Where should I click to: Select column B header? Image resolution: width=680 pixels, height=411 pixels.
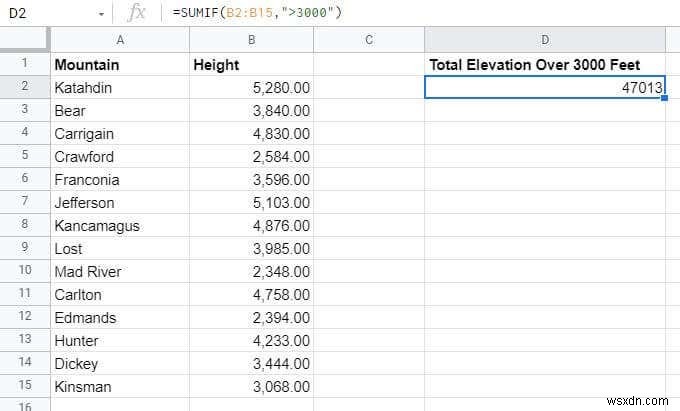[252, 40]
